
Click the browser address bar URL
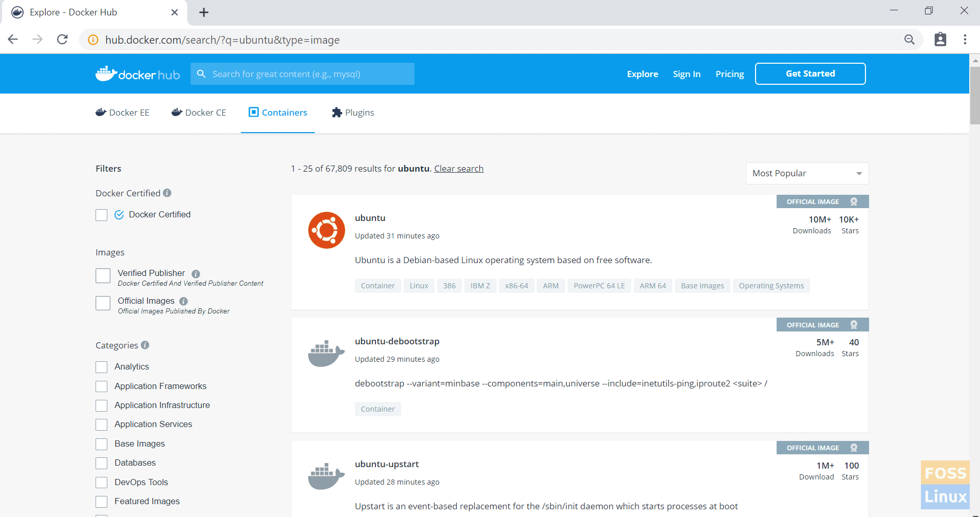222,40
